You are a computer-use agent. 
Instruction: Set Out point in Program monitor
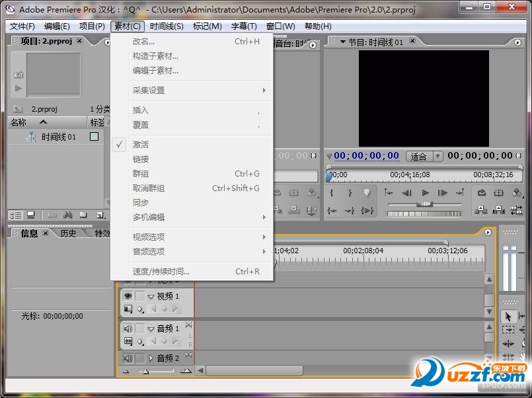point(350,193)
